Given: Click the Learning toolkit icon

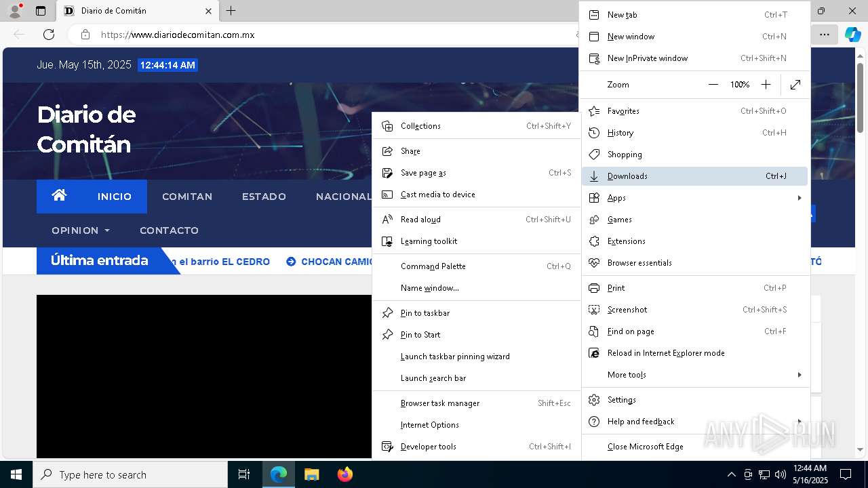Looking at the screenshot, I should click(x=387, y=241).
